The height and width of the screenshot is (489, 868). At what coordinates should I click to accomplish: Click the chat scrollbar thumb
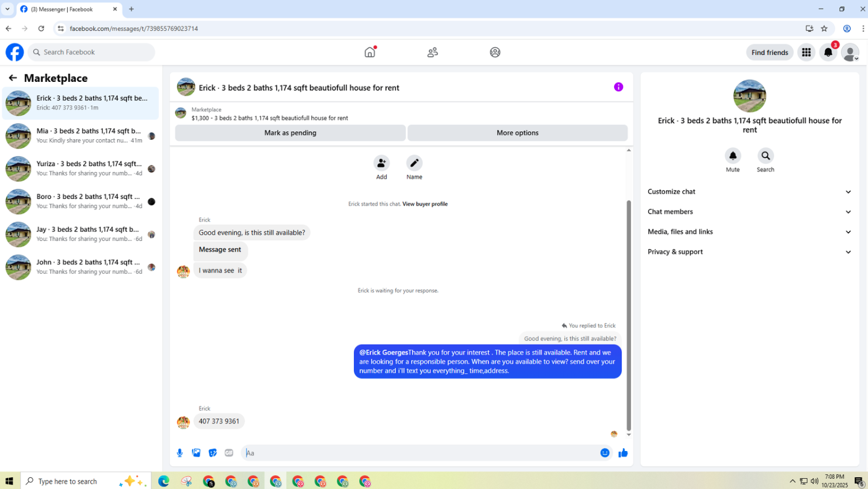click(629, 315)
